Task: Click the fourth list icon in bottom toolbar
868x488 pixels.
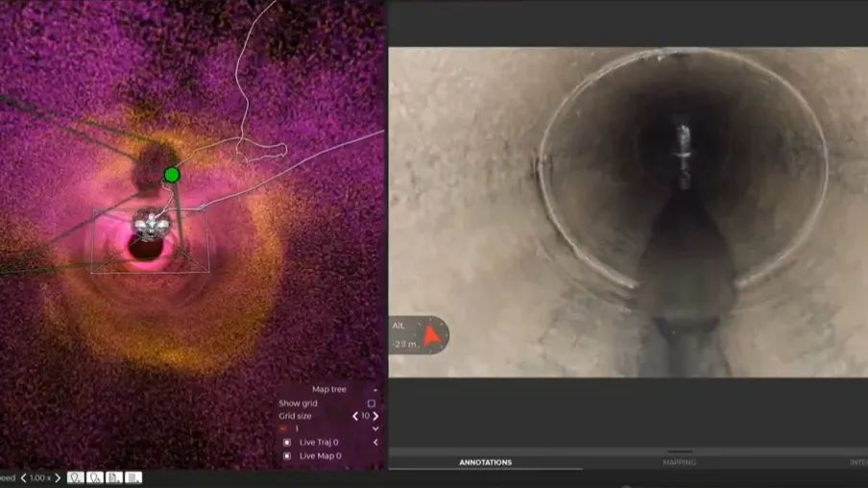Action: click(x=133, y=477)
